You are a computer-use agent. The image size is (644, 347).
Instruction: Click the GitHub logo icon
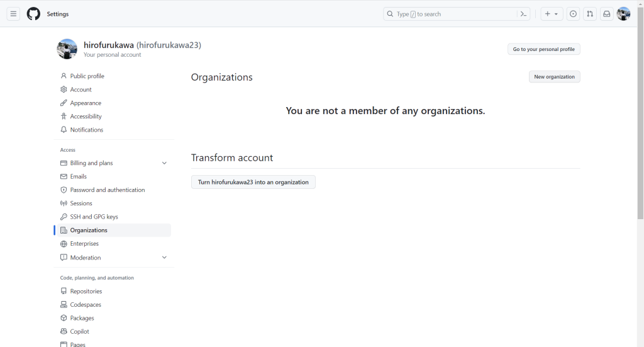[x=33, y=14]
